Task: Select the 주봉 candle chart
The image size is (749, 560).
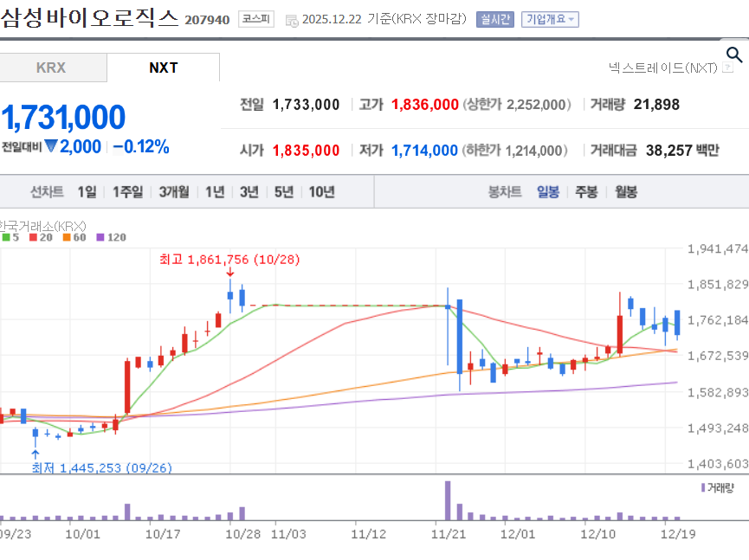Action: 586,192
